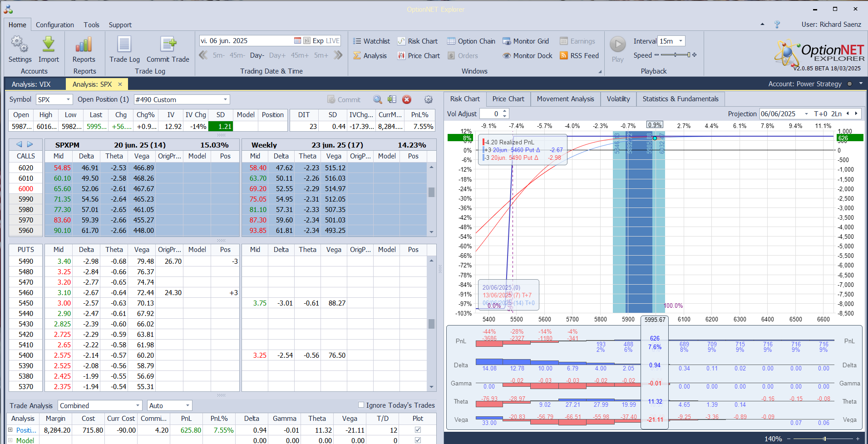Go to previous expiration with left arrow
868x444 pixels.
(x=19, y=144)
